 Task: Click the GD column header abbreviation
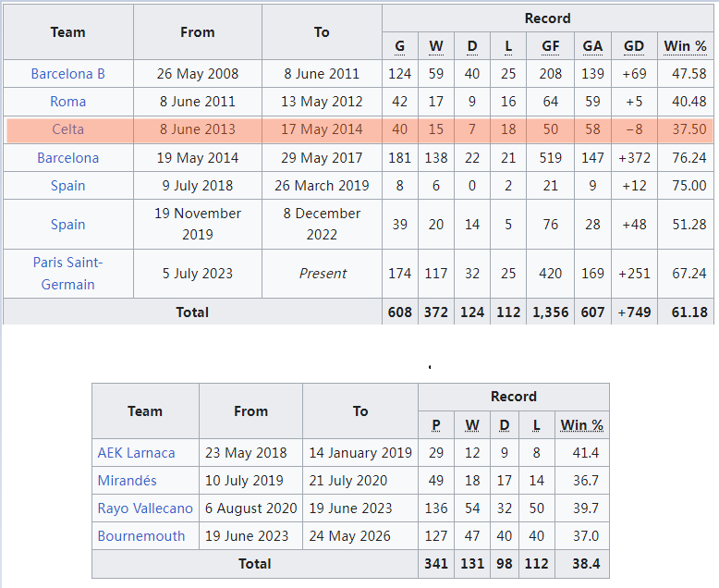634,46
